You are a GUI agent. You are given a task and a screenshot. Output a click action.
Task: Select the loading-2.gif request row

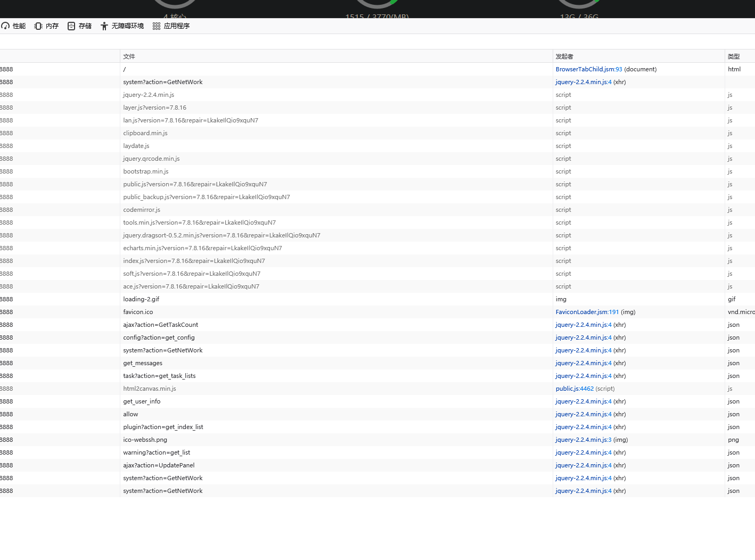141,299
